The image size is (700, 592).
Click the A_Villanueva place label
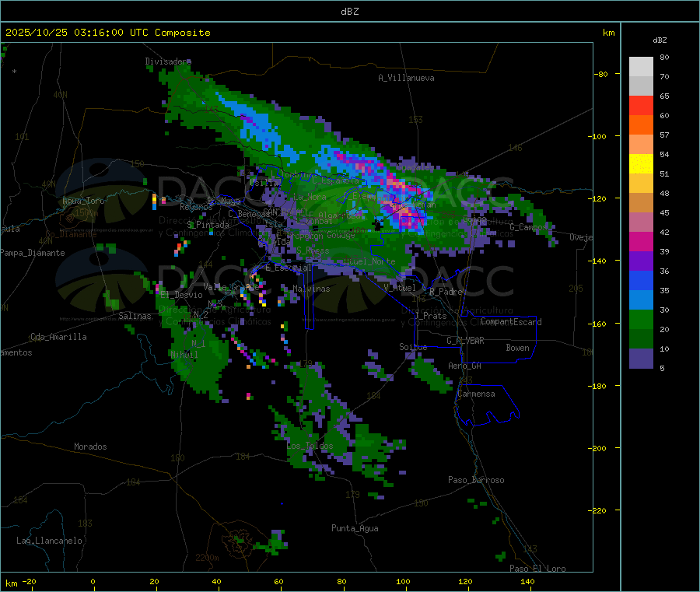[x=406, y=78]
